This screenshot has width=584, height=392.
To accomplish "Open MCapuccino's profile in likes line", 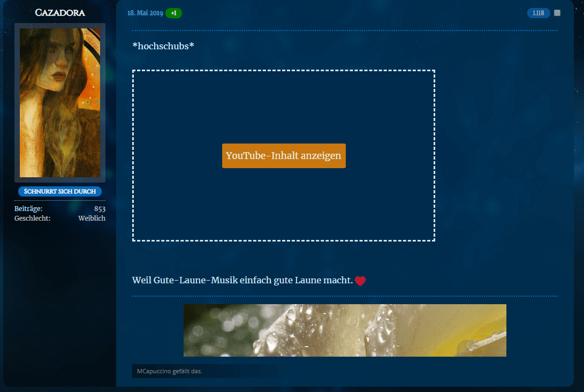I will tap(154, 371).
